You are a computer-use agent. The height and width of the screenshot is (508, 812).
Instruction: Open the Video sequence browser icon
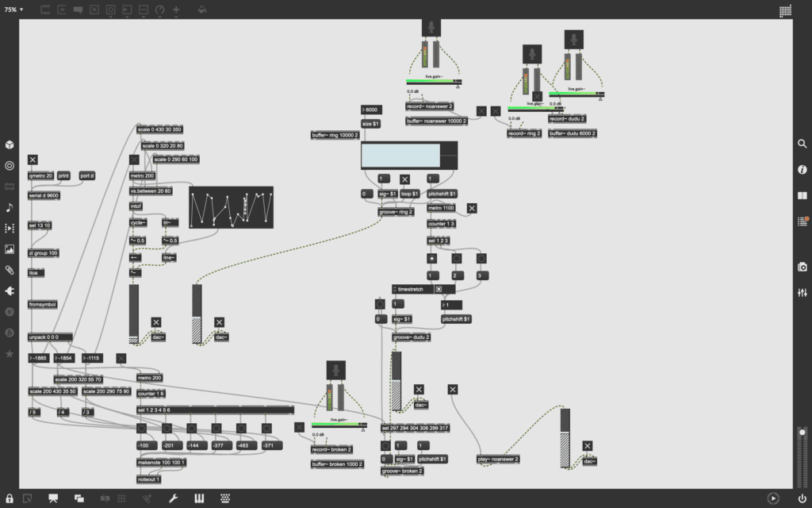tap(10, 228)
